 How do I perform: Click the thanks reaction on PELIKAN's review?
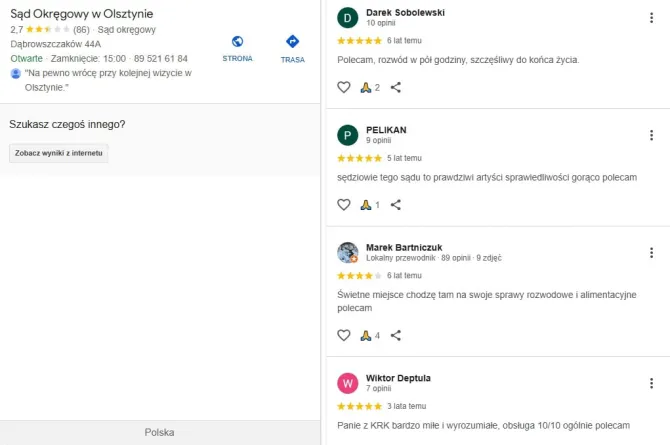[x=367, y=205]
